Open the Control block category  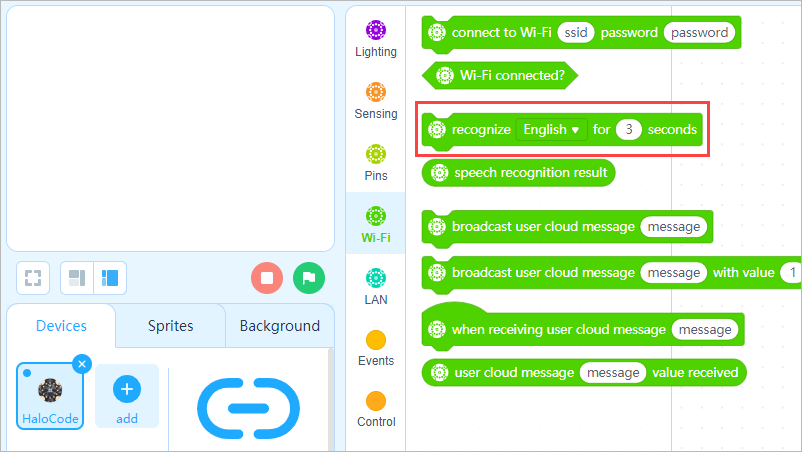click(x=375, y=410)
